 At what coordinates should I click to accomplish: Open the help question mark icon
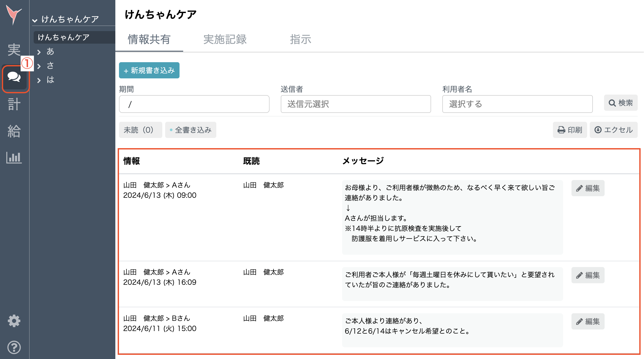tap(14, 347)
